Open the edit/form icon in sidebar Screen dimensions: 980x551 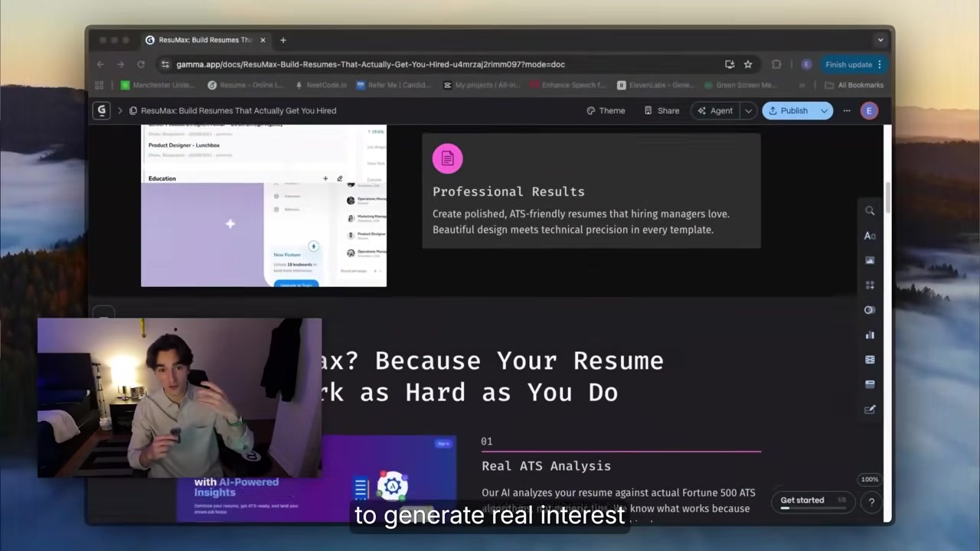870,409
